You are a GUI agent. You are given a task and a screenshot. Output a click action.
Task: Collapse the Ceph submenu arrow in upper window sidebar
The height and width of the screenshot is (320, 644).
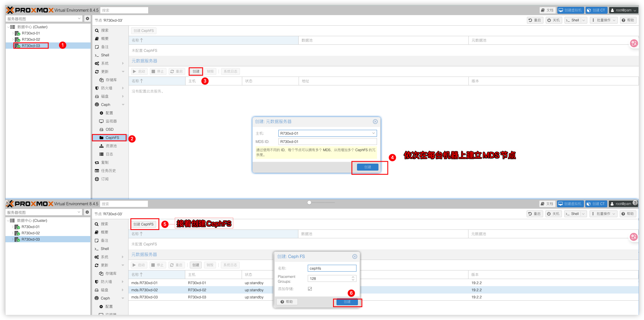point(123,105)
